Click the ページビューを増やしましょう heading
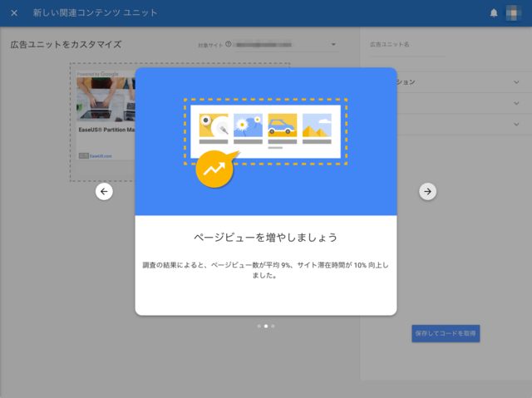The width and height of the screenshot is (532, 398). coord(266,238)
